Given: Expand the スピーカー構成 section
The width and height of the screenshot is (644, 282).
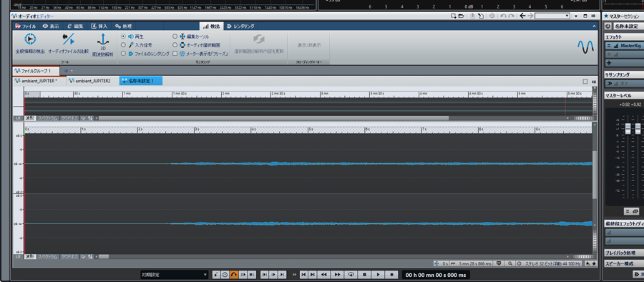Looking at the screenshot, I should point(624,263).
